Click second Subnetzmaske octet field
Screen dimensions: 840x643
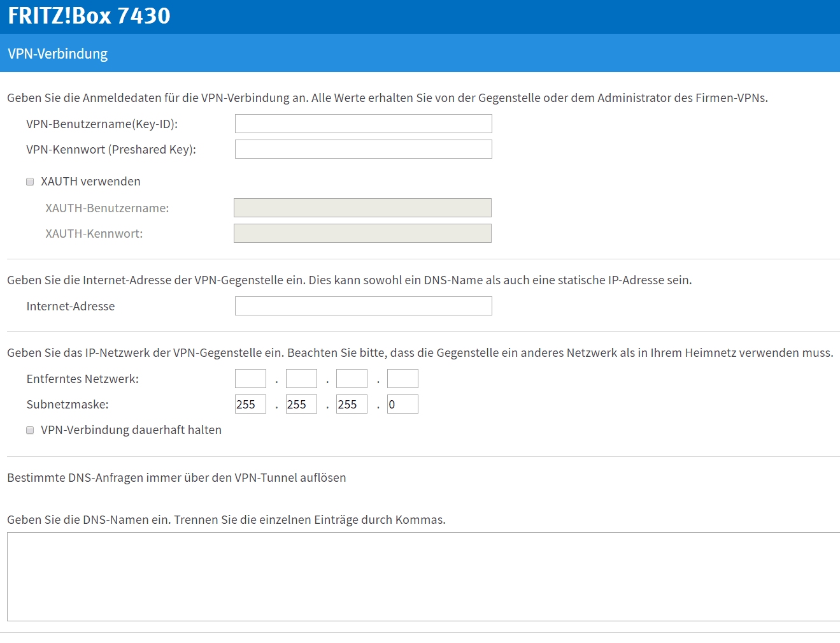pos(301,404)
